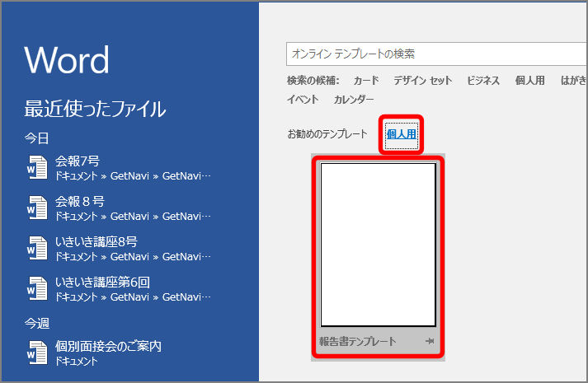The height and width of the screenshot is (383, 588).
Task: Click the Word document icon beside いきいき講座8号
Action: pyautogui.click(x=37, y=248)
